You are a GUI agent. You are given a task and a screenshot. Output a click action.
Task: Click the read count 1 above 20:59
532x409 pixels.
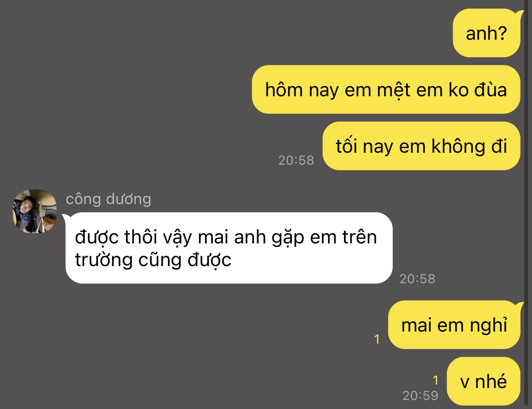pyautogui.click(x=436, y=380)
